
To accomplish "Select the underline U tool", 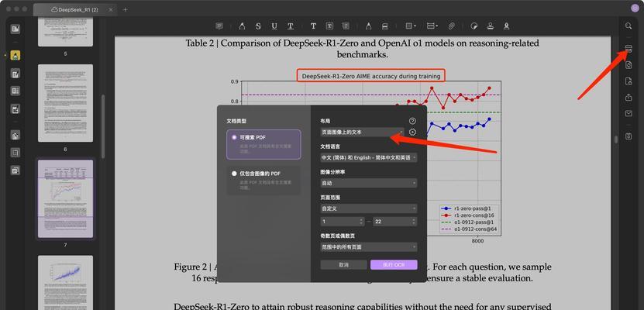I will [274, 26].
